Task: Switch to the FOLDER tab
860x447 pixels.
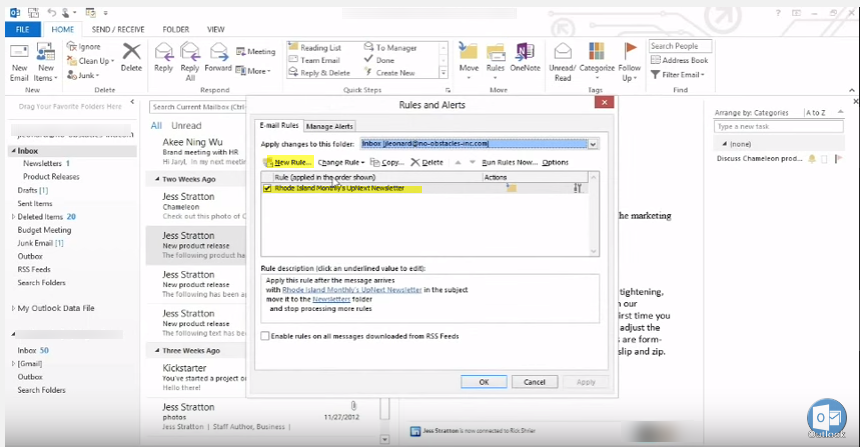Action: [x=176, y=30]
